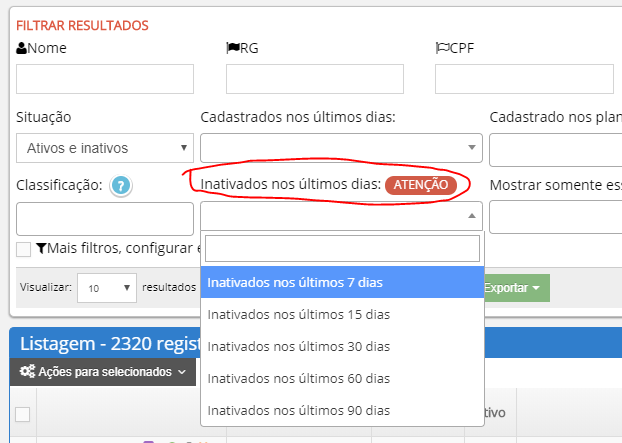The image size is (622, 443).
Task: Focus the search box inside open dropdown
Action: coord(342,248)
